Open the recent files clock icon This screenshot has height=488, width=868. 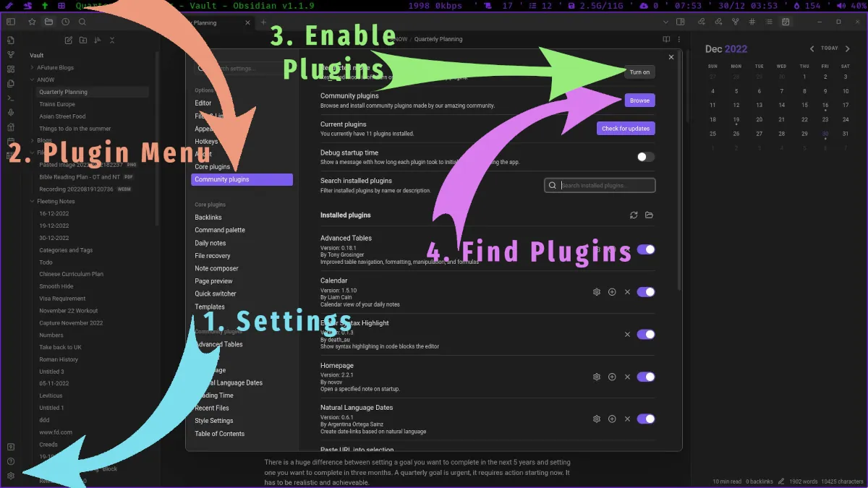[x=65, y=22]
